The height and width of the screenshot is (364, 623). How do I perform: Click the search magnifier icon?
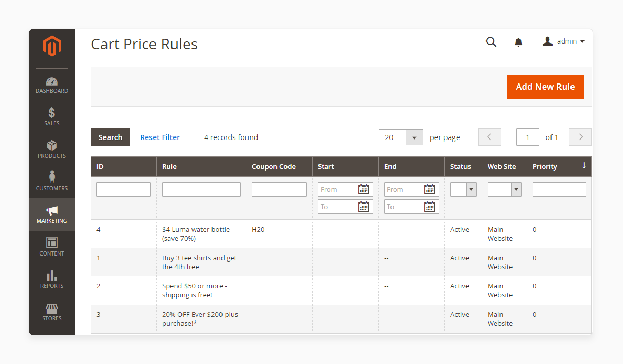[490, 42]
